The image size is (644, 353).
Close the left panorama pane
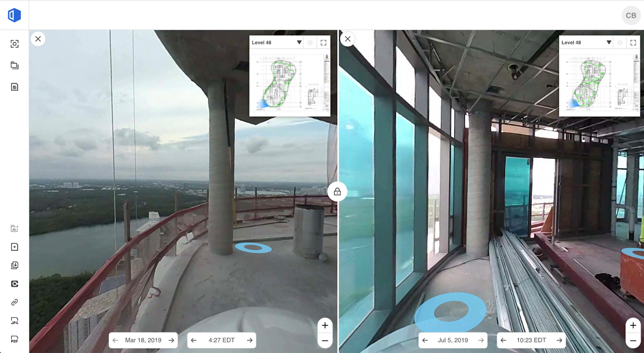pos(38,39)
